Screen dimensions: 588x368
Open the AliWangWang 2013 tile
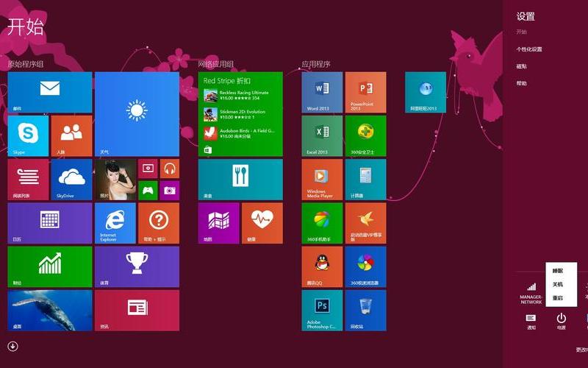tap(426, 92)
